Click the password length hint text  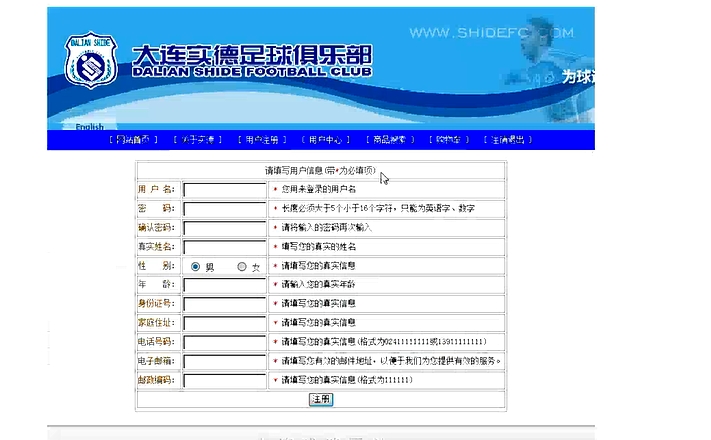click(378, 208)
